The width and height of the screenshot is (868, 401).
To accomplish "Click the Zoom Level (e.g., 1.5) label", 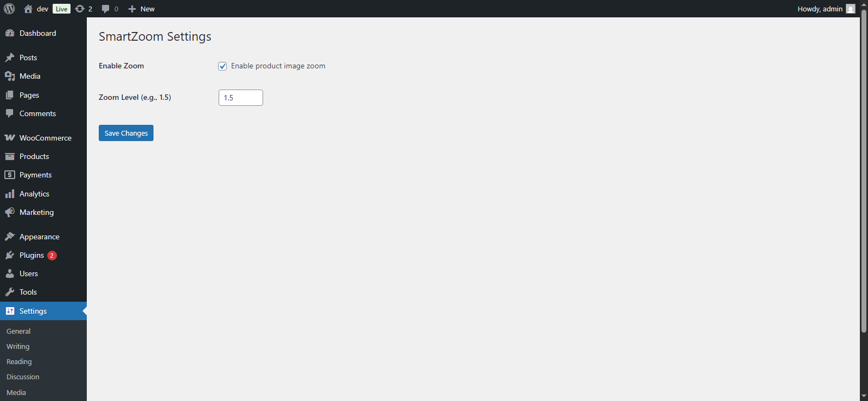I will pyautogui.click(x=135, y=97).
